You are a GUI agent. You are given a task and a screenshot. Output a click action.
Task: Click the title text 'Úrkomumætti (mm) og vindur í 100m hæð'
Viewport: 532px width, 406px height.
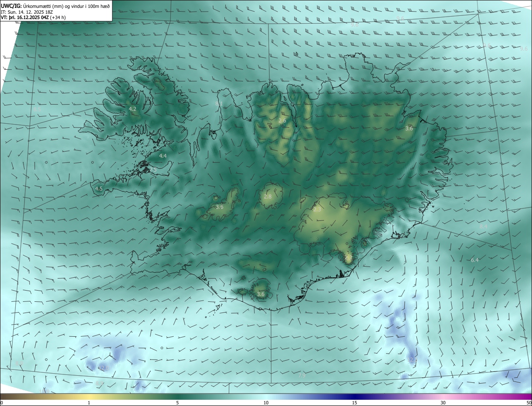tap(66, 5)
